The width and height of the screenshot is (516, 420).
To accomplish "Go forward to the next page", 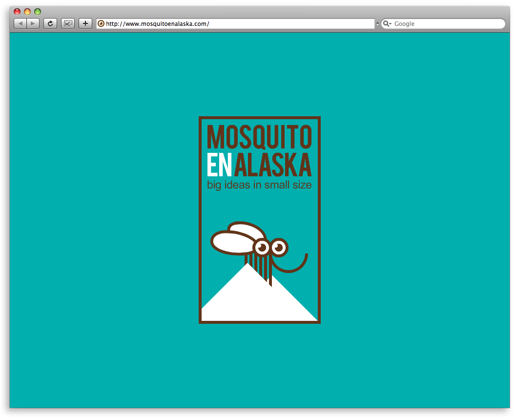I will tap(33, 23).
